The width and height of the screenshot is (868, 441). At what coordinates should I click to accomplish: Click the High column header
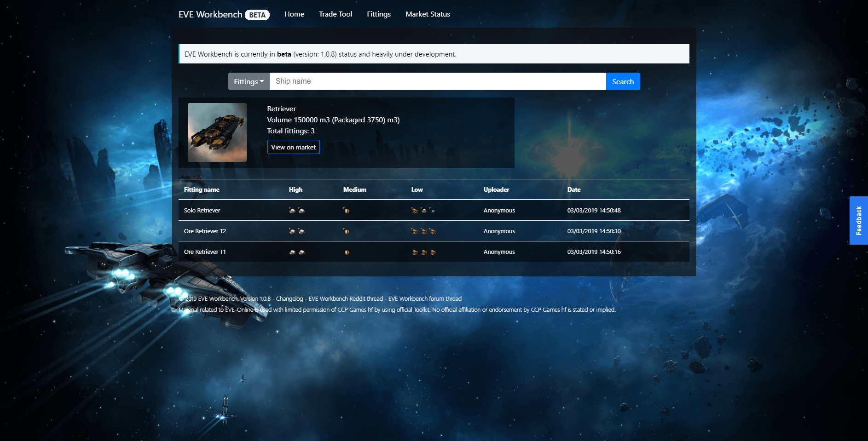click(295, 190)
